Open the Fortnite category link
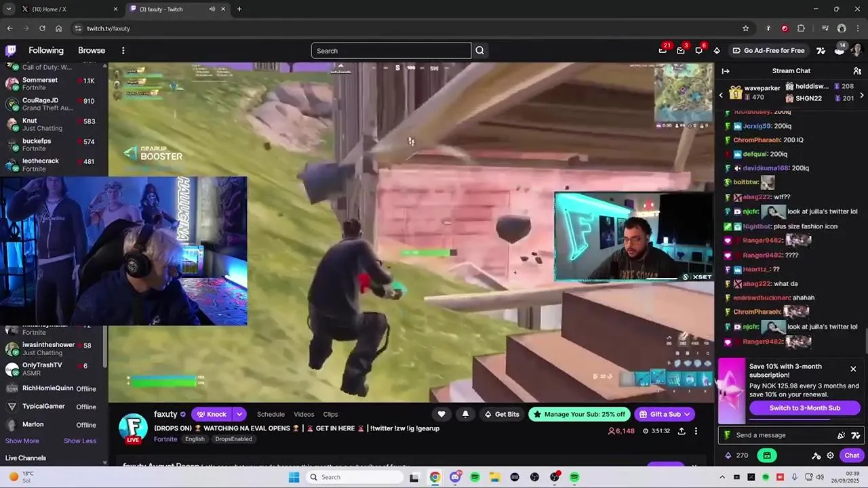Screen dimensions: 868x488 [165, 439]
